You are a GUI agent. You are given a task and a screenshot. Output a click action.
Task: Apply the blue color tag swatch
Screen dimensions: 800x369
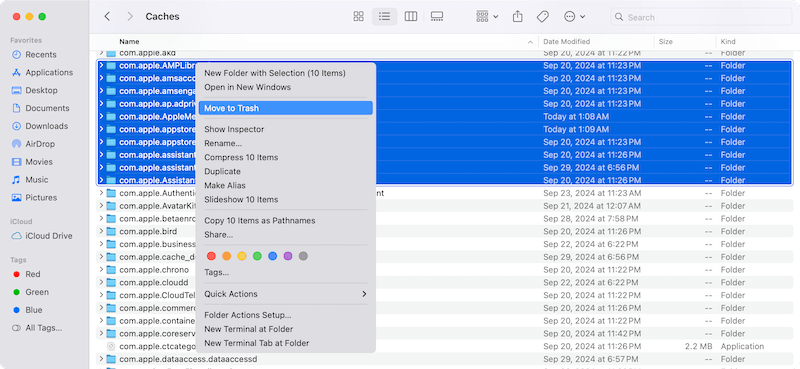point(272,256)
